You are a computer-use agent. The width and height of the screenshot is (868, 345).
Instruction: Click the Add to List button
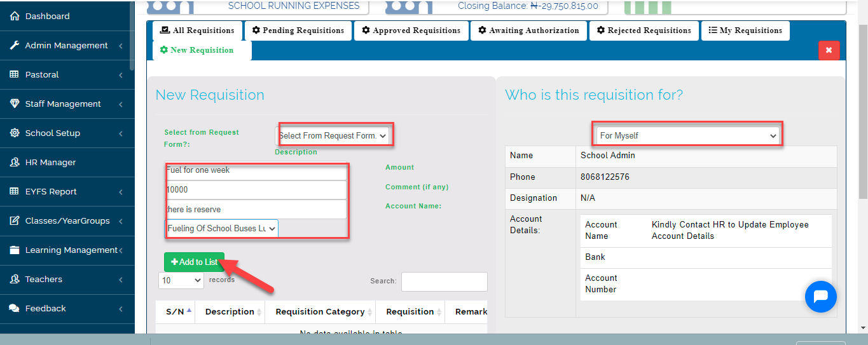click(x=194, y=262)
